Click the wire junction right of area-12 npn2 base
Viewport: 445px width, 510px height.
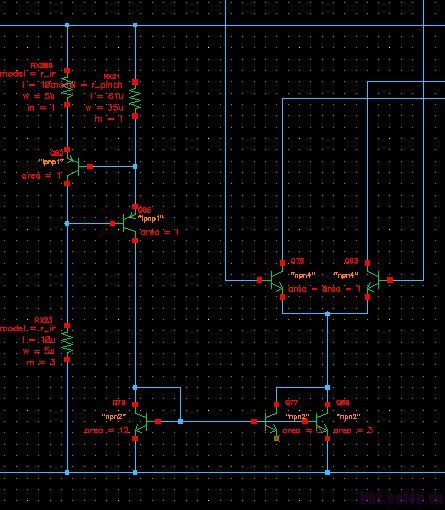(x=180, y=421)
